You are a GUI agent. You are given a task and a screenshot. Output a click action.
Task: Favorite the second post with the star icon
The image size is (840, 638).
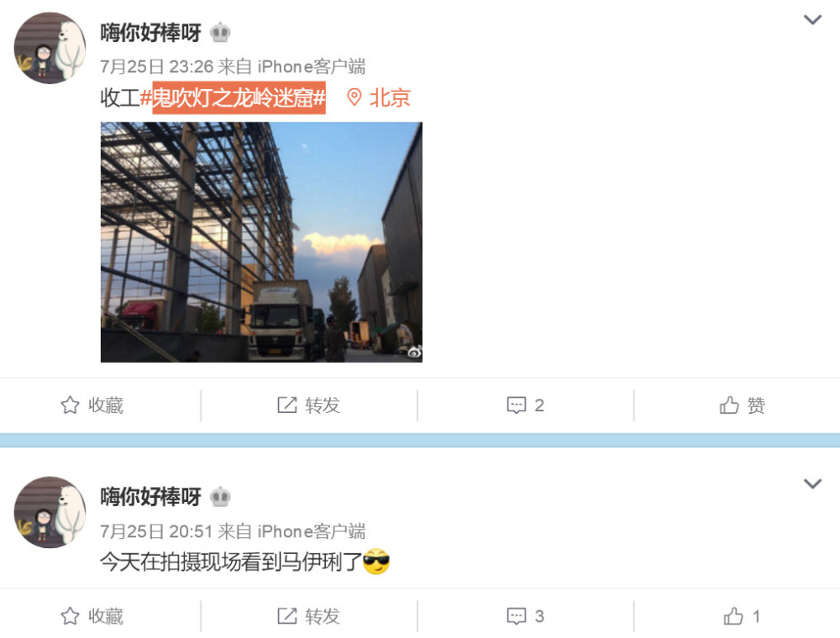pyautogui.click(x=92, y=616)
